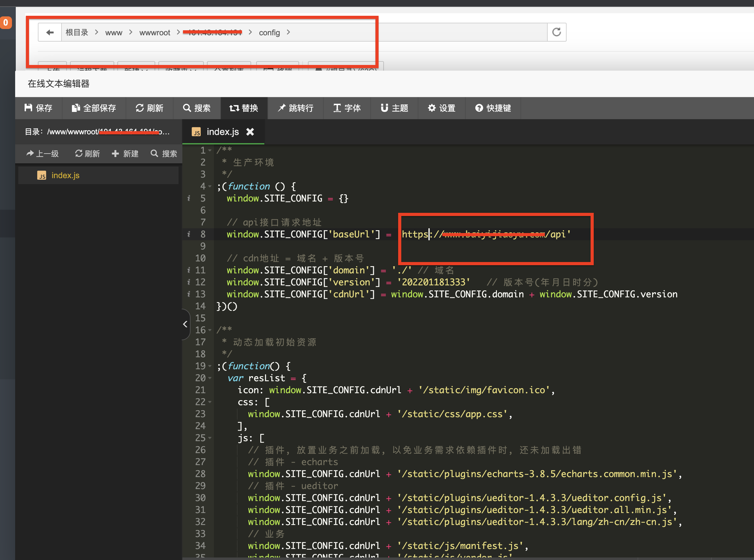Click the Go to Line (跳转行) icon
This screenshot has height=560, width=754.
[281, 108]
